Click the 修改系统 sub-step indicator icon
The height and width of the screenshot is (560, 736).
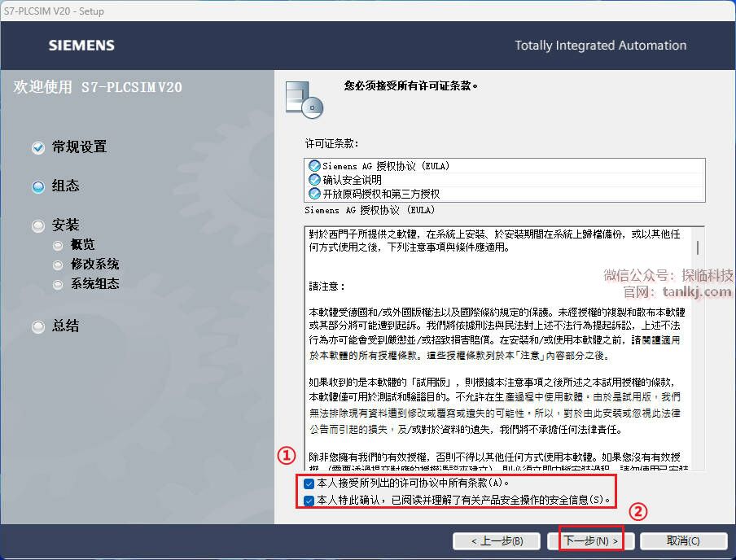click(58, 265)
